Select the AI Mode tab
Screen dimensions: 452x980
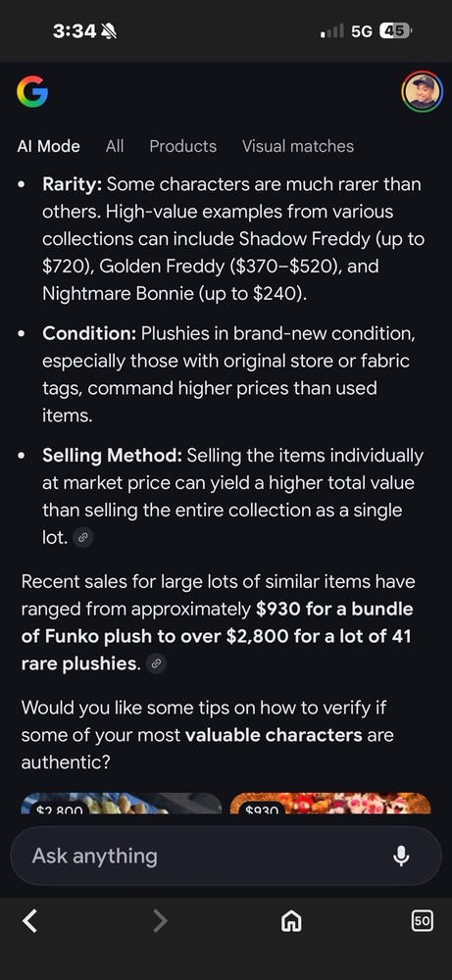[x=49, y=146]
